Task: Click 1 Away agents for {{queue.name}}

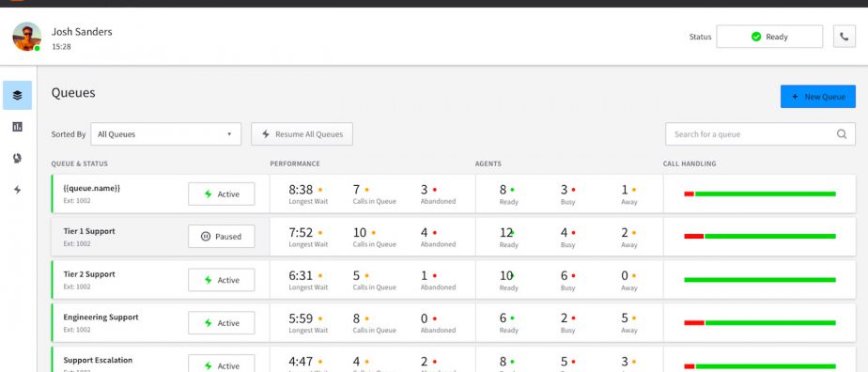Action: point(625,190)
